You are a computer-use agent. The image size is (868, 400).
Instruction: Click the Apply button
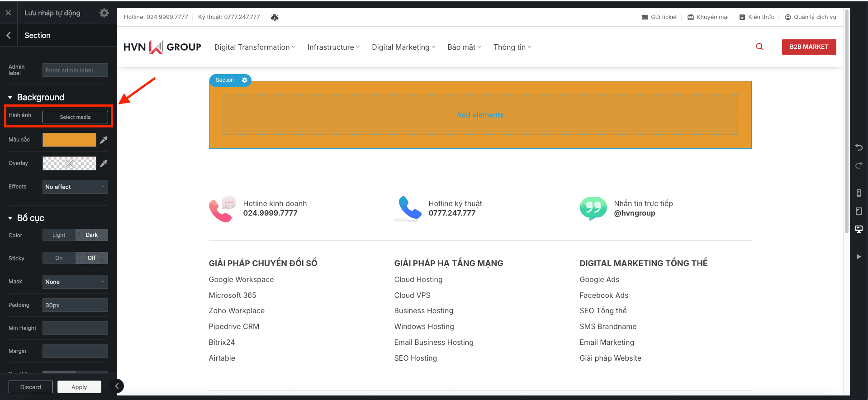click(79, 387)
